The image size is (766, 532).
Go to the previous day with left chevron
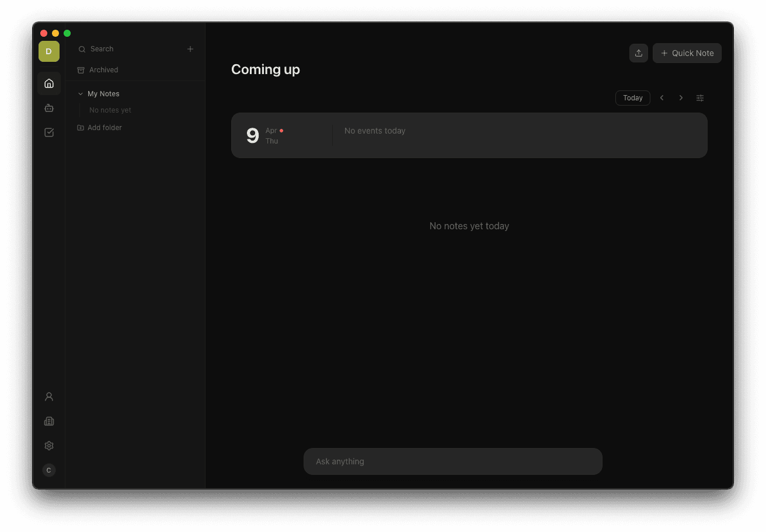coord(661,97)
